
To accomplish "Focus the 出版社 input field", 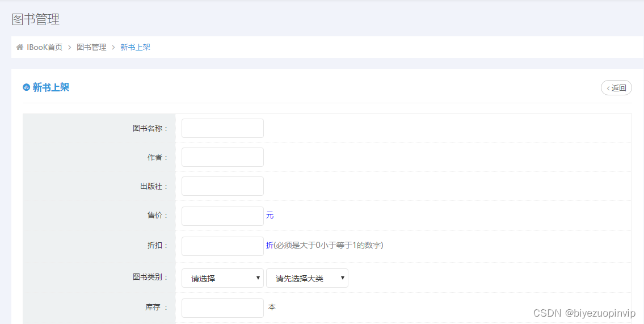I will [x=222, y=186].
